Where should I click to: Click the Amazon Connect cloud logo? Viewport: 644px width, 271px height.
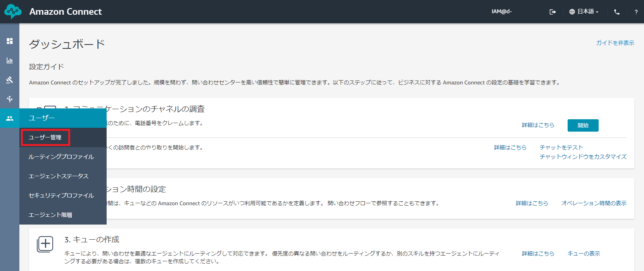pos(13,12)
